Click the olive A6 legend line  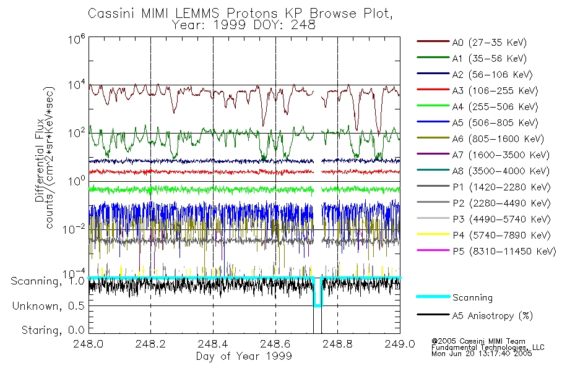pyautogui.click(x=433, y=138)
